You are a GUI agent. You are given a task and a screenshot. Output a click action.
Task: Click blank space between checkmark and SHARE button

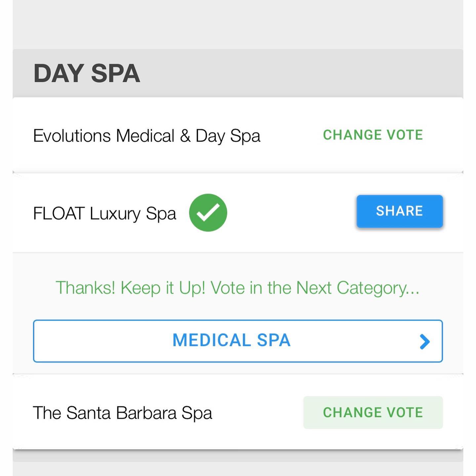(x=291, y=213)
